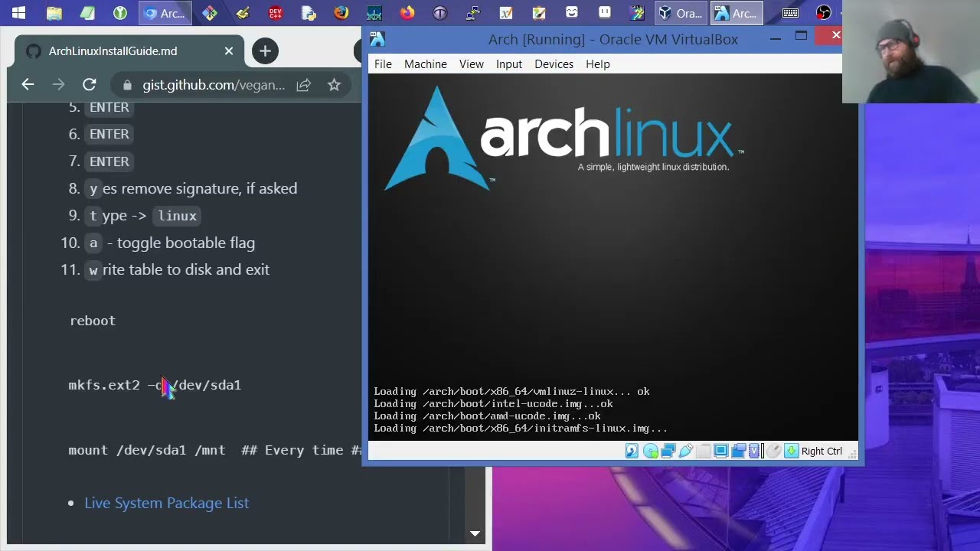Click the browser scrollbar down arrow
This screenshot has width=980, height=551.
(x=475, y=533)
